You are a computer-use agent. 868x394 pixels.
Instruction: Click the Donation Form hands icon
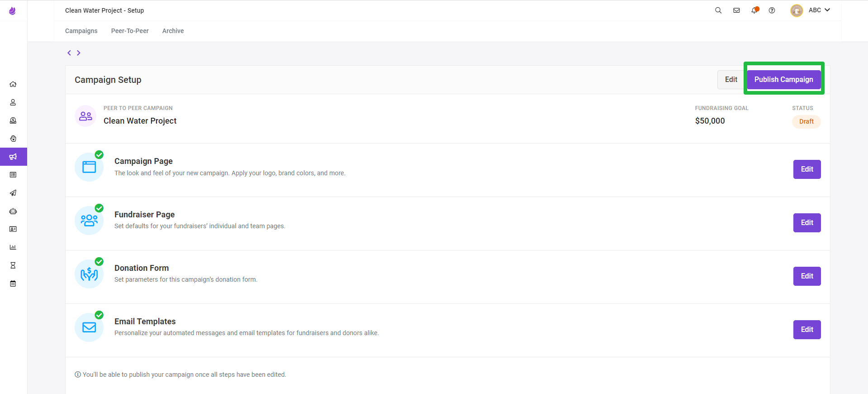[89, 274]
